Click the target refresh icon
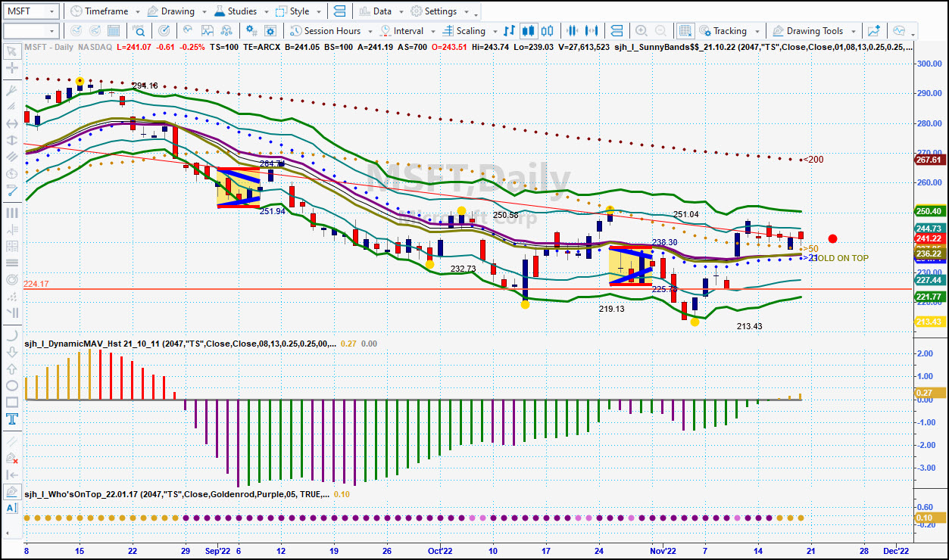Image resolution: width=949 pixels, height=560 pixels. [x=164, y=31]
